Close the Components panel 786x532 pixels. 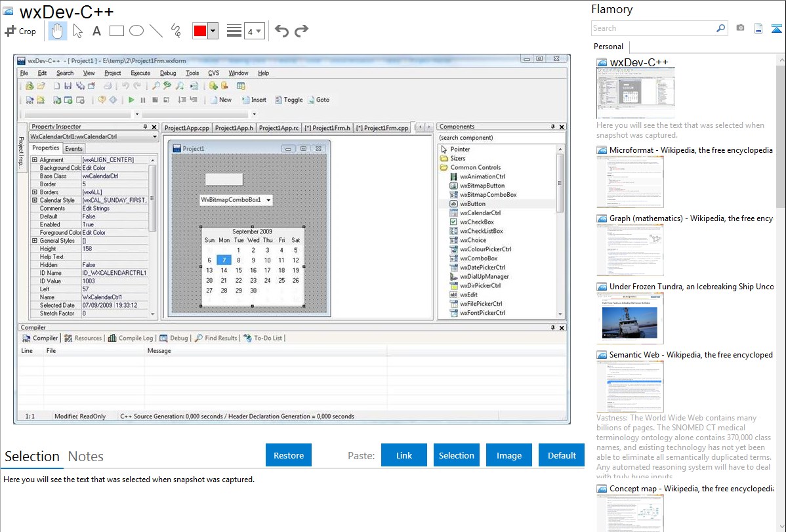pyautogui.click(x=562, y=127)
